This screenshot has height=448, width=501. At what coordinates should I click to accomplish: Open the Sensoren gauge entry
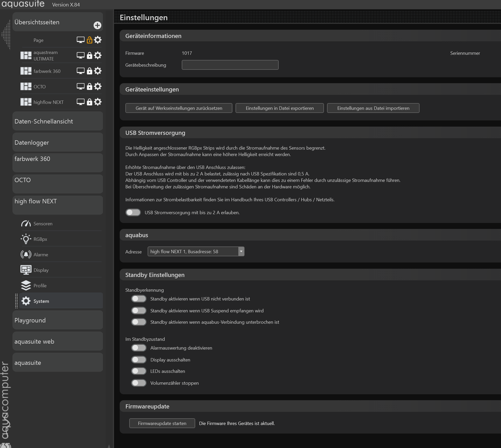43,223
